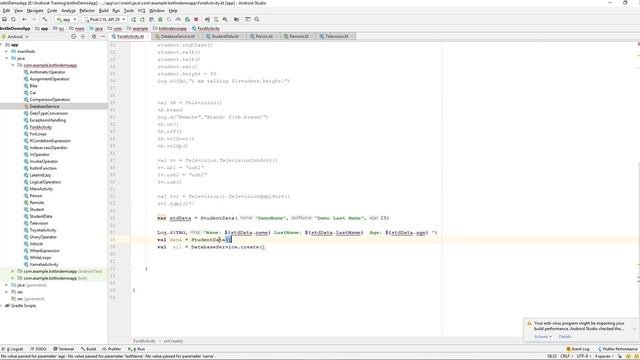Open the Terminal tool window

[x=63, y=349]
